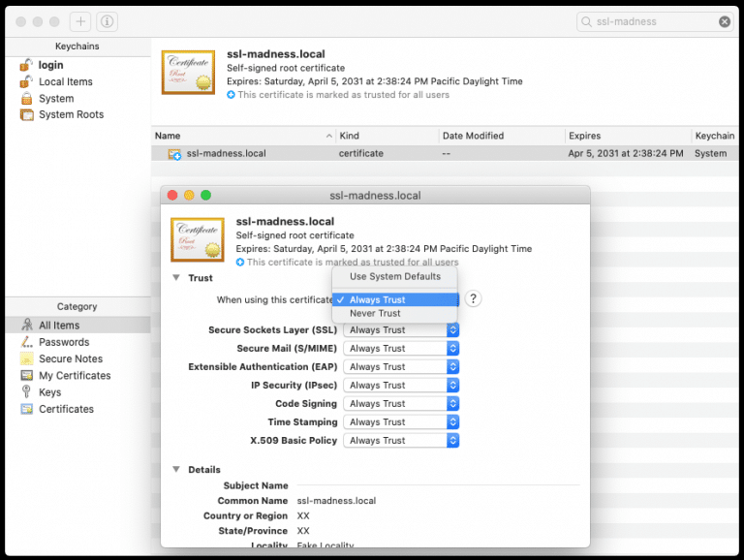
Task: Click the certificate cell in Kind column
Action: pyautogui.click(x=361, y=153)
